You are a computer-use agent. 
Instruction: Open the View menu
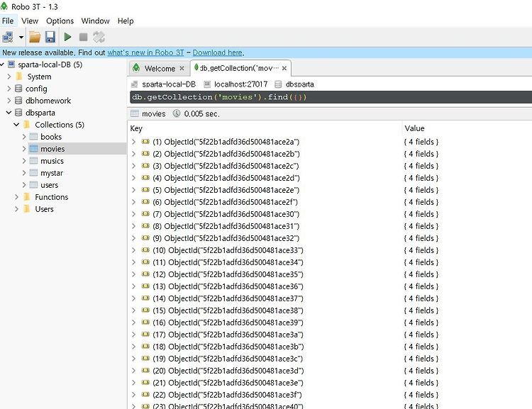point(30,21)
